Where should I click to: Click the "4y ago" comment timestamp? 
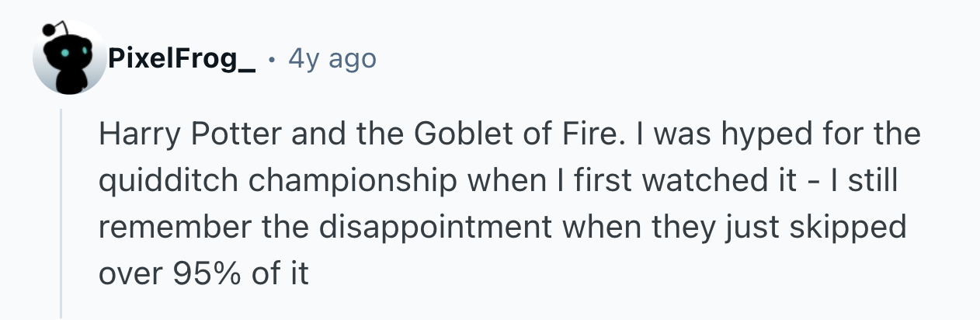point(332,58)
